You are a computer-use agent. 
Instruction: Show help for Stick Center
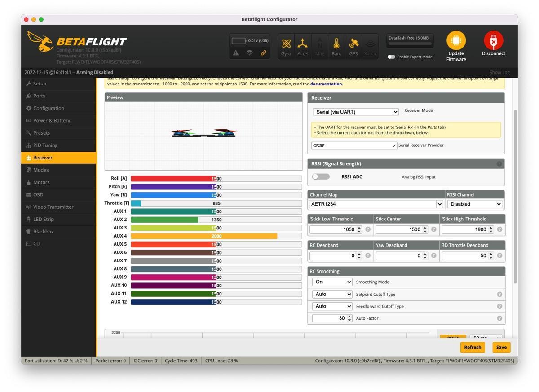(x=433, y=229)
